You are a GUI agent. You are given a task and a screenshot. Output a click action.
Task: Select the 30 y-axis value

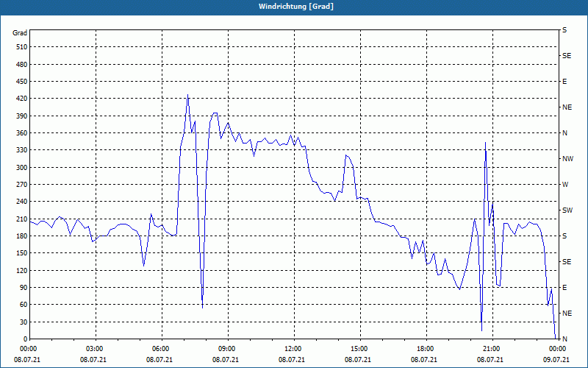(24, 322)
